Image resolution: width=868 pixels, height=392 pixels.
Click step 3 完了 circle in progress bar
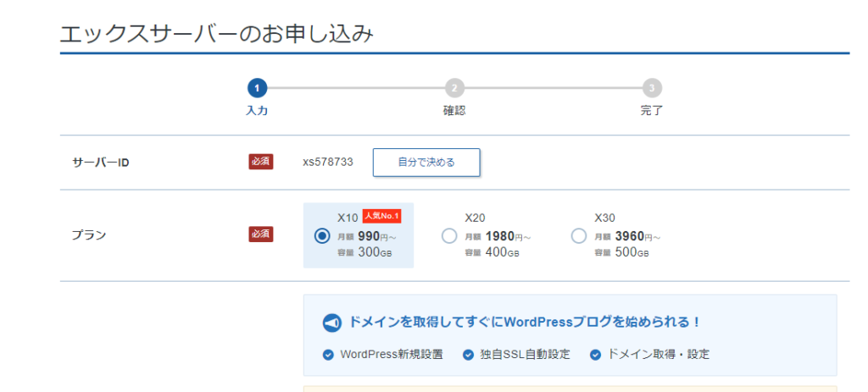tap(652, 88)
